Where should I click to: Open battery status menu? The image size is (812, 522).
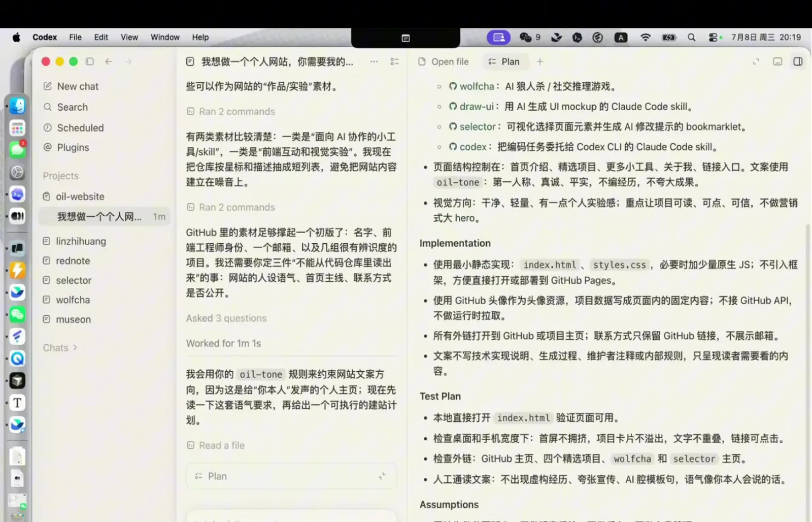pos(669,37)
